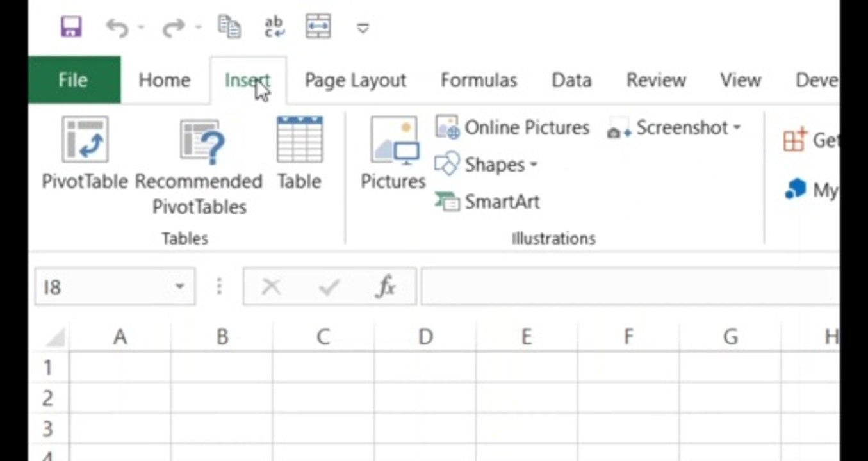Click the Enter checkmark in formula bar
The width and height of the screenshot is (868, 461).
pyautogui.click(x=329, y=287)
